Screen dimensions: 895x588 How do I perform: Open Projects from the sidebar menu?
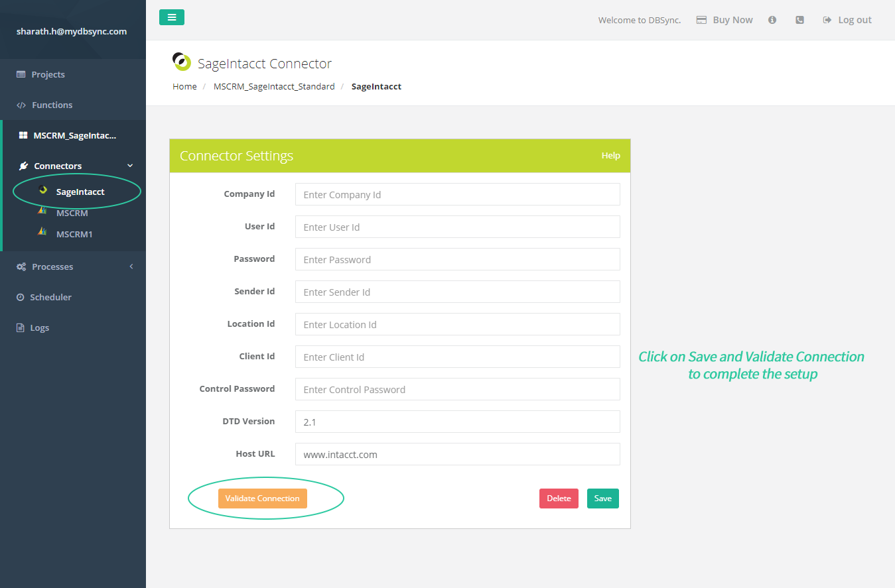(48, 74)
